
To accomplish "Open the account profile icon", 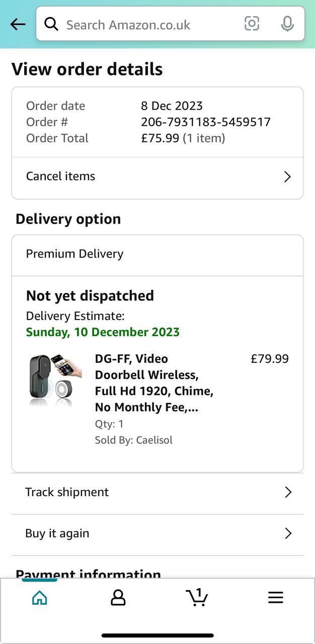I will coord(118,597).
